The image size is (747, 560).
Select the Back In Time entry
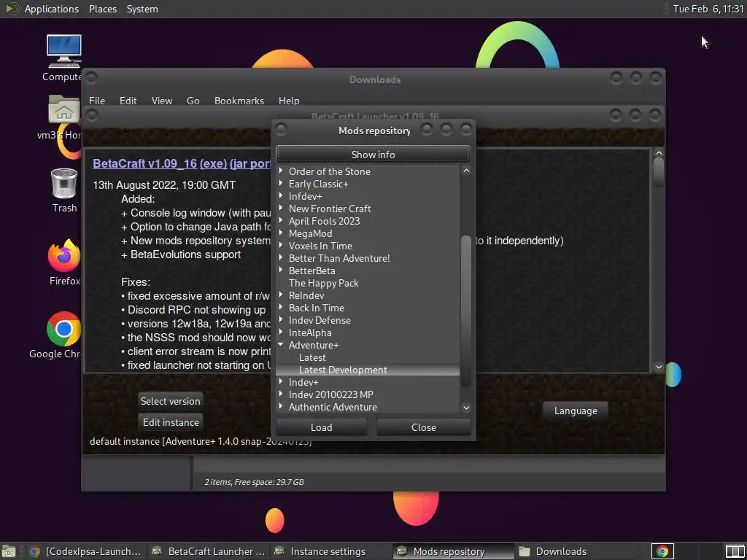[x=317, y=308]
